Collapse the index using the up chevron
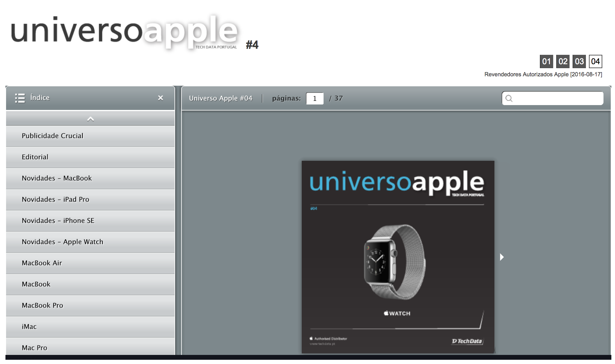 [90, 119]
